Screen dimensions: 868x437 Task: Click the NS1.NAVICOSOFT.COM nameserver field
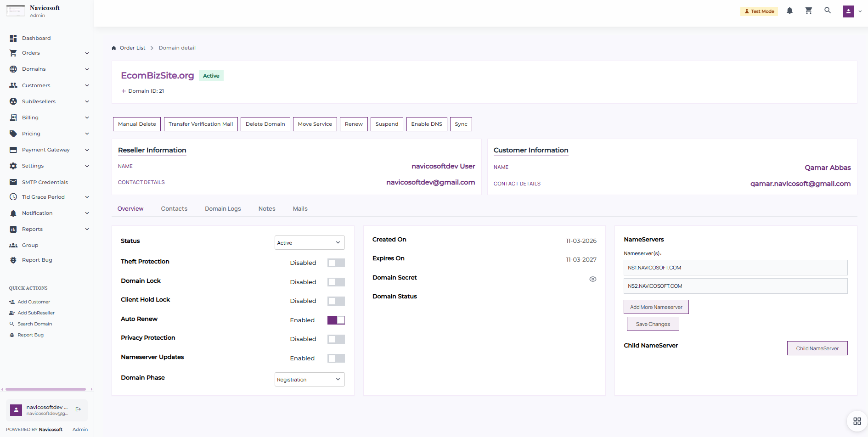(x=736, y=268)
